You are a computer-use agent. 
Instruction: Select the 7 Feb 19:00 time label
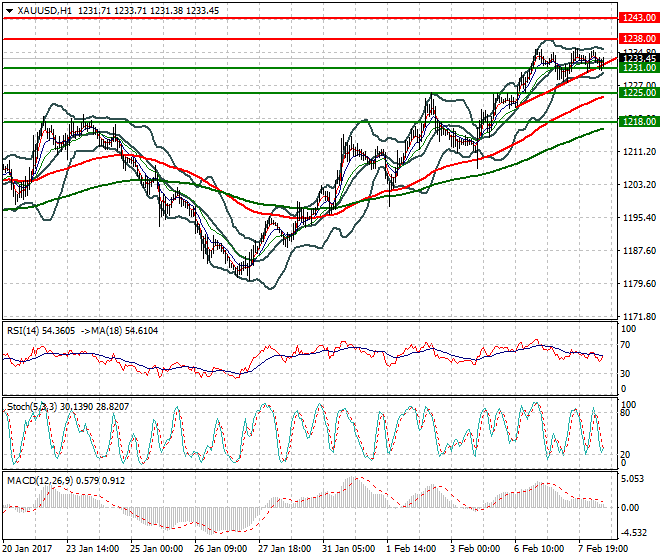(603, 549)
